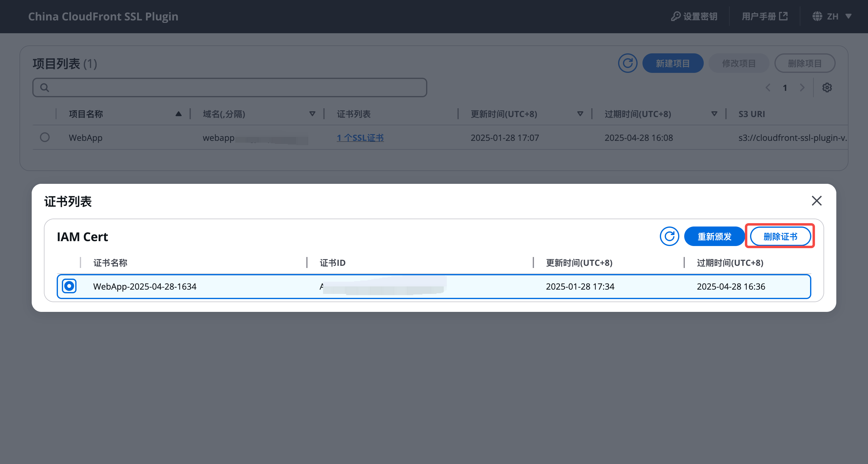Image resolution: width=868 pixels, height=464 pixels.
Task: Click the 证书名称 column header
Action: coord(110,263)
